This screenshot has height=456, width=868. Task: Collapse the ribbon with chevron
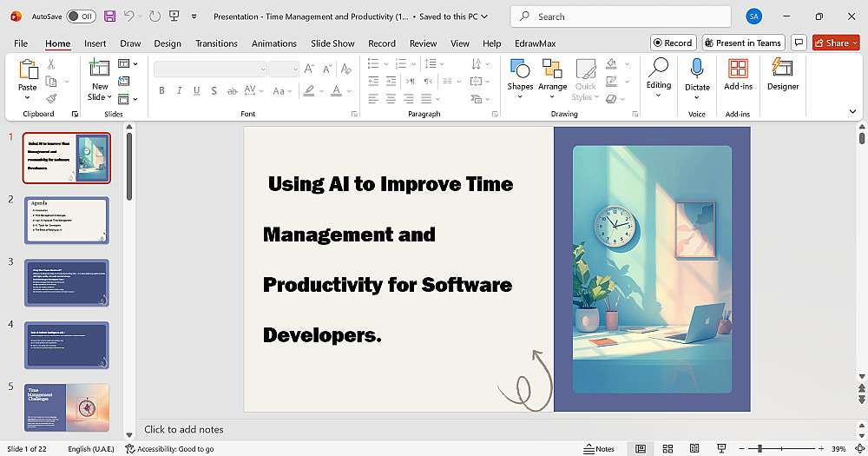coord(852,111)
